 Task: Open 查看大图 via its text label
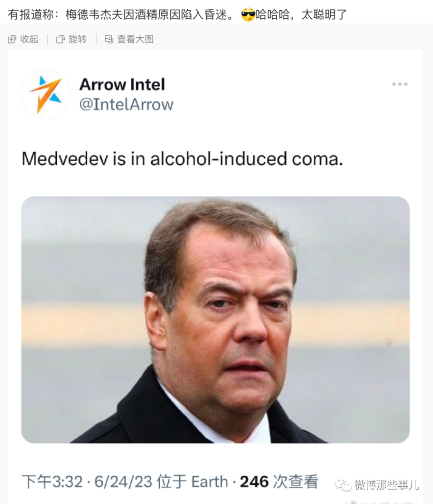click(135, 39)
